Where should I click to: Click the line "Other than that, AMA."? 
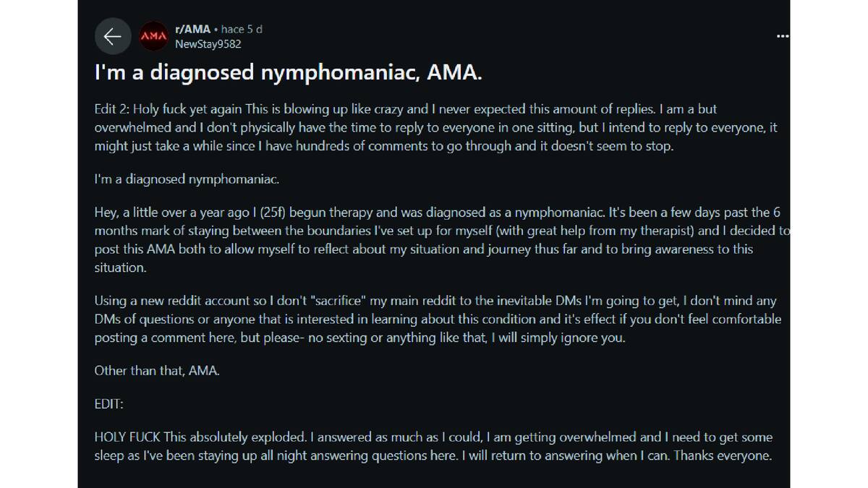[156, 371]
